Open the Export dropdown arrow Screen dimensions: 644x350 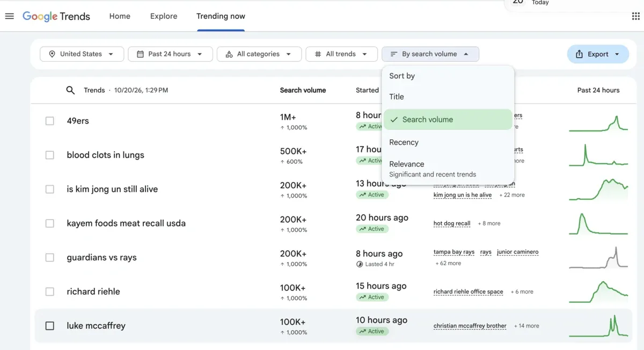tap(617, 54)
